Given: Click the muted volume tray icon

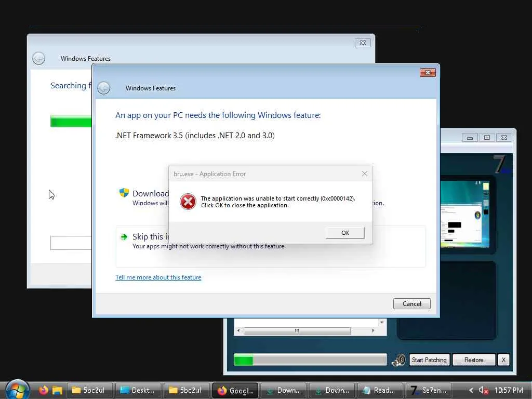Looking at the screenshot, I should click(x=483, y=391).
